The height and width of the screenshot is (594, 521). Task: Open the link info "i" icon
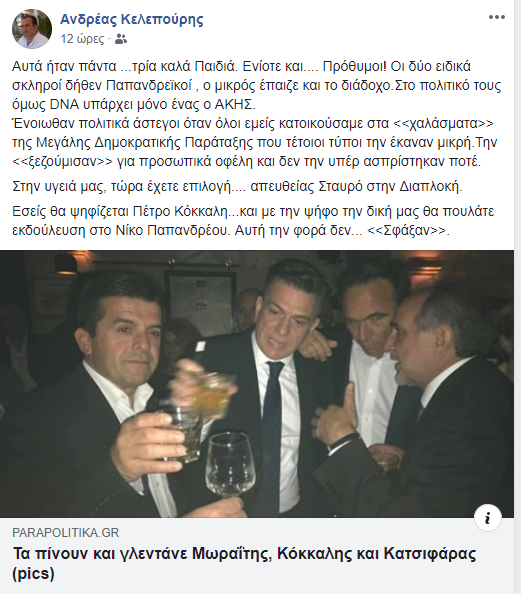coord(488,517)
